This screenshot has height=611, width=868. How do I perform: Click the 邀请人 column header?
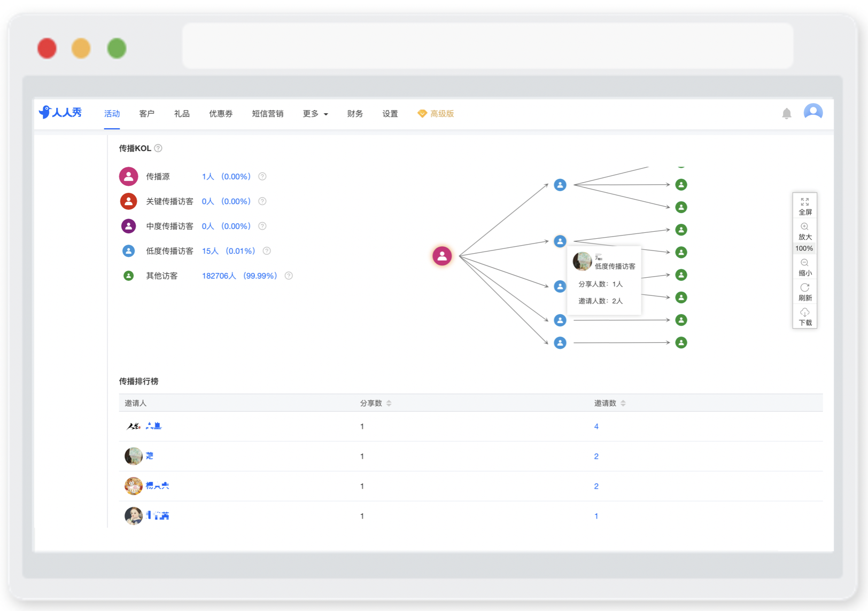135,403
